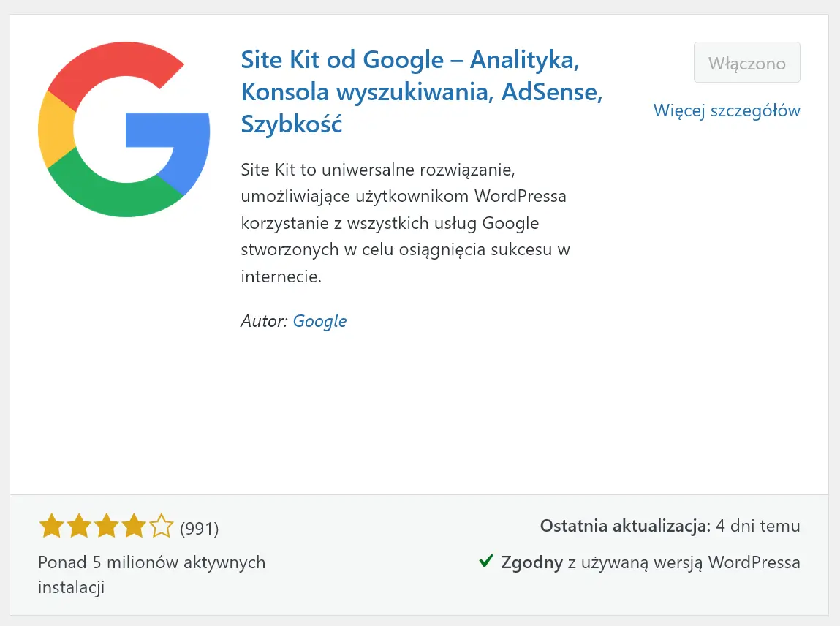Click the multicolored Google "G" plugin logo
The height and width of the screenshot is (626, 840).
pos(124,129)
